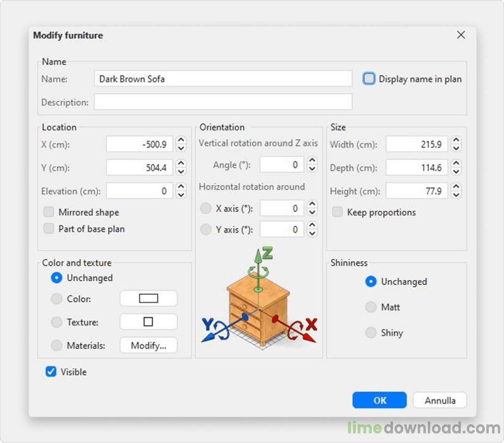The image size is (504, 443).
Task: Decrease the X (cm) value with down arrow
Action: pyautogui.click(x=181, y=148)
